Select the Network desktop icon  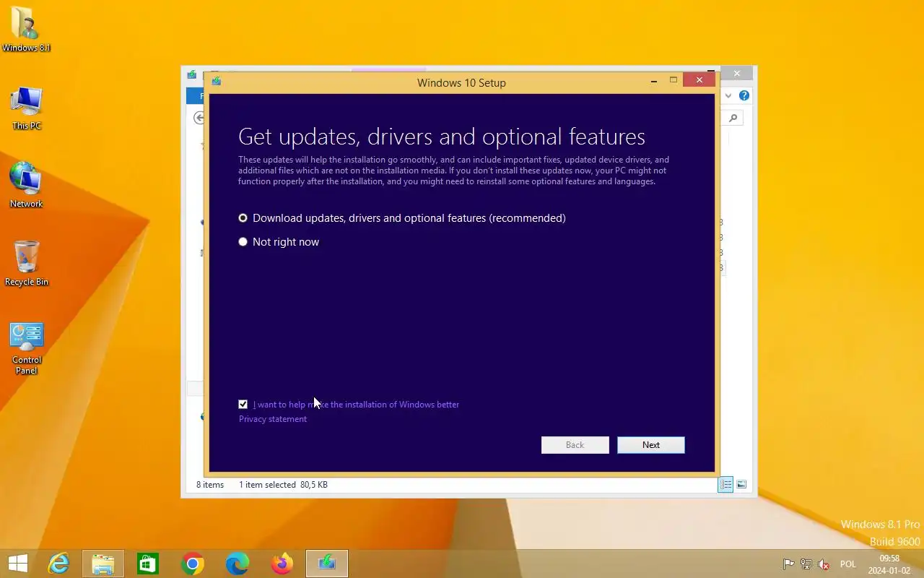(27, 185)
